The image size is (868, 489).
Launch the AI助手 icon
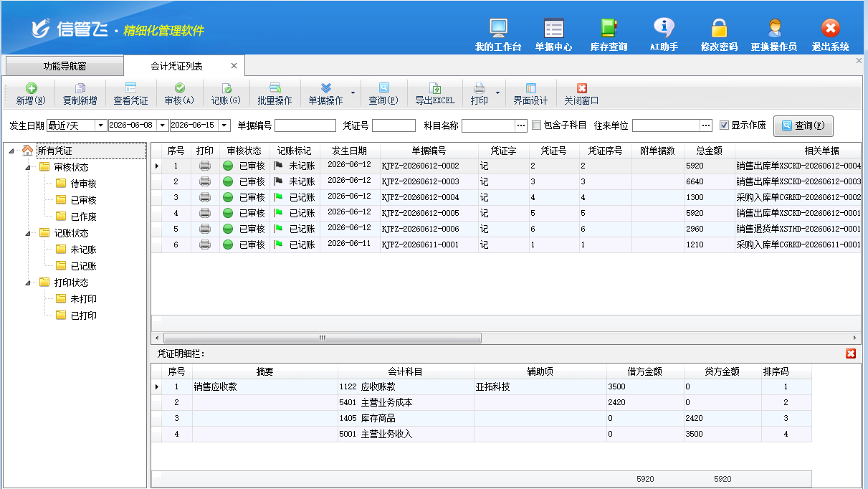click(x=664, y=34)
